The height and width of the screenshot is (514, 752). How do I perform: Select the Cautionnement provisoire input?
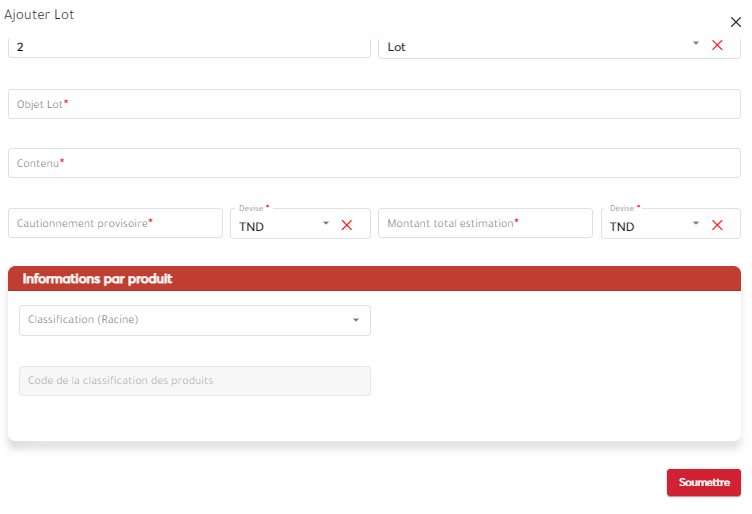pyautogui.click(x=115, y=223)
